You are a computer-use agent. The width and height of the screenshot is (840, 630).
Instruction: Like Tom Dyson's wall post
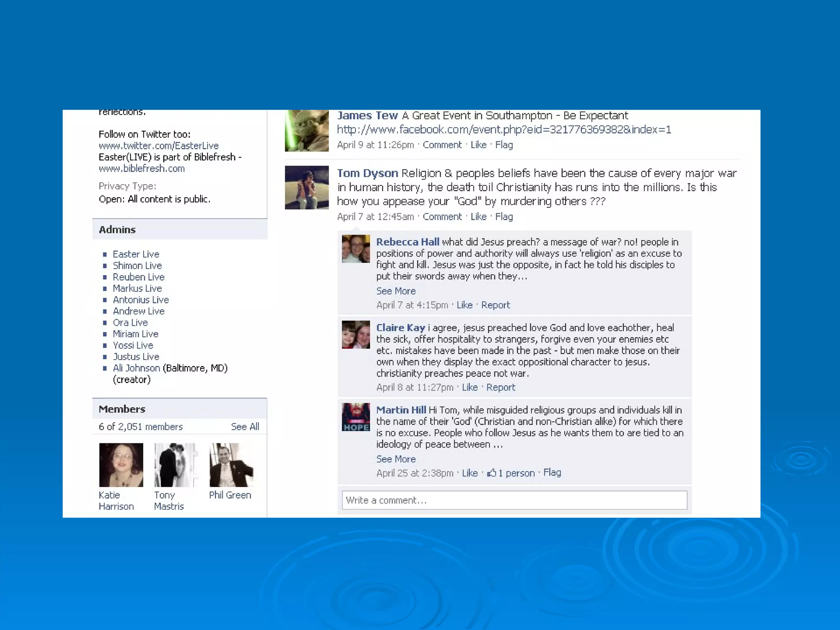pyautogui.click(x=478, y=217)
